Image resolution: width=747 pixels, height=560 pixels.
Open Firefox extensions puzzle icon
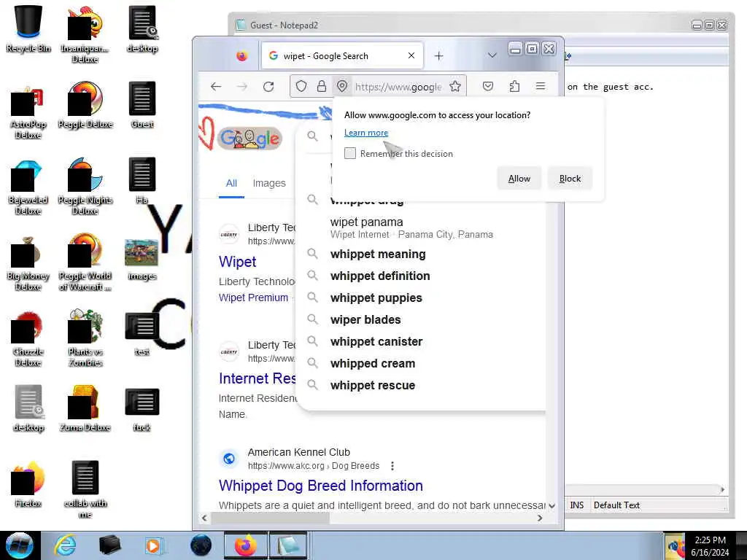pyautogui.click(x=514, y=86)
